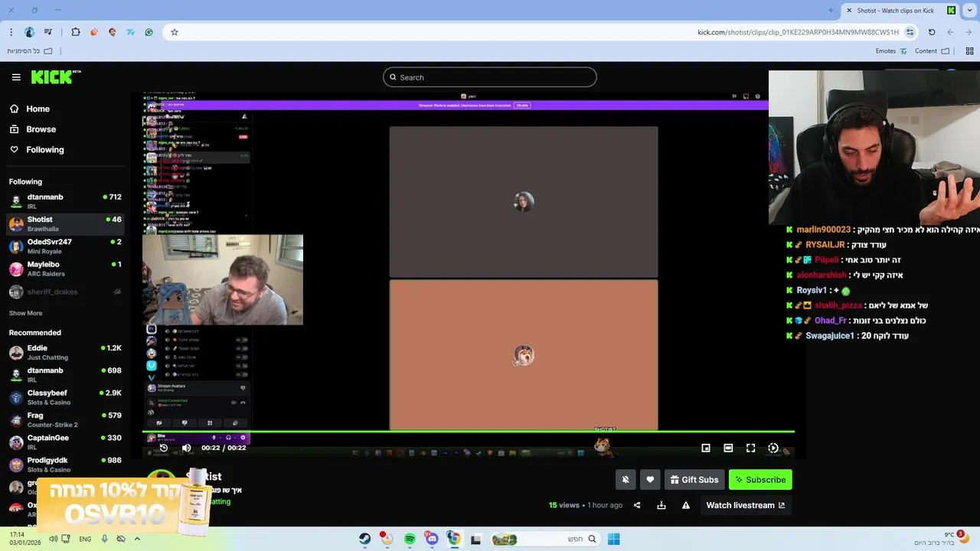The width and height of the screenshot is (980, 551).
Task: Open the Content bookmarks folder
Action: click(x=932, y=51)
